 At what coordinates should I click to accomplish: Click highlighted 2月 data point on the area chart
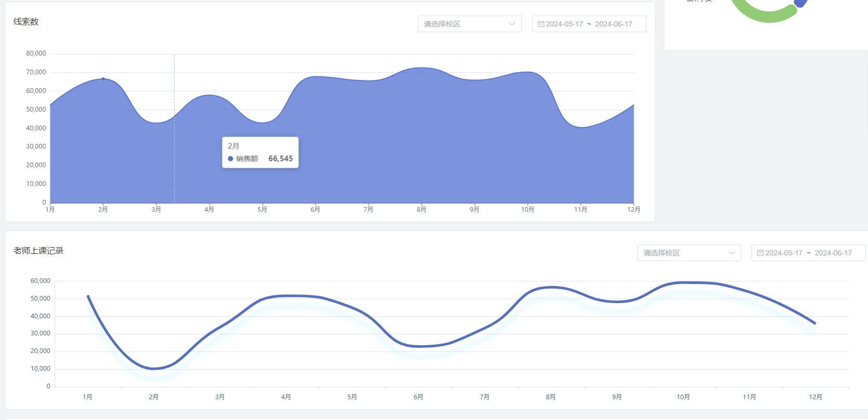103,79
